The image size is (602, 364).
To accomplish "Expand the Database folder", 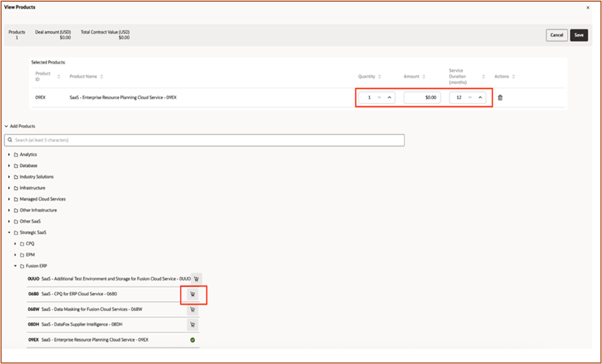I will pyautogui.click(x=9, y=166).
